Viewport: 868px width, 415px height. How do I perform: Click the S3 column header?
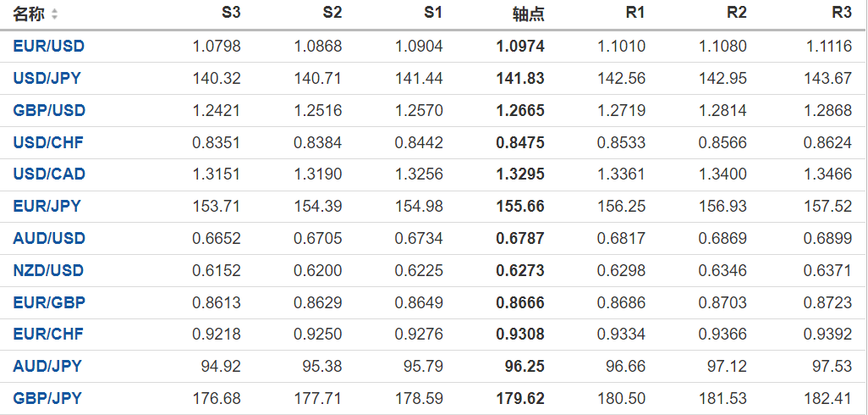pyautogui.click(x=231, y=14)
